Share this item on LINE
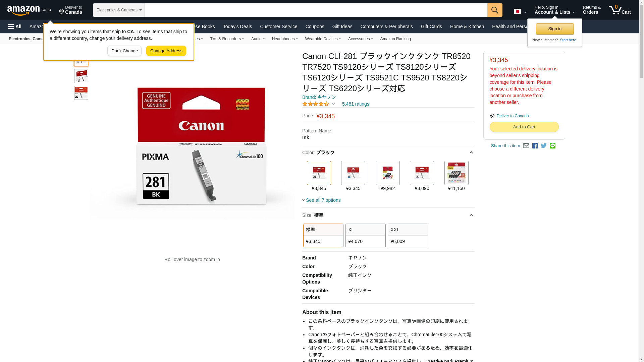 coord(552,146)
